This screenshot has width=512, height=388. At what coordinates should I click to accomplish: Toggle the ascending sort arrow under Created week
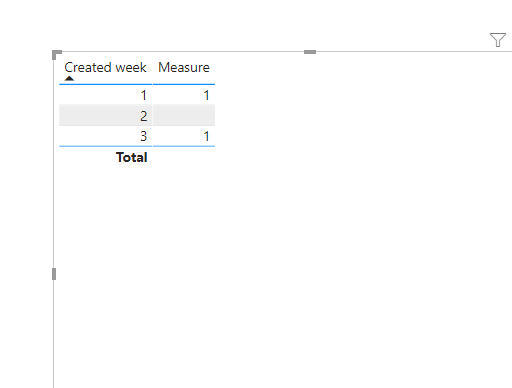point(69,79)
